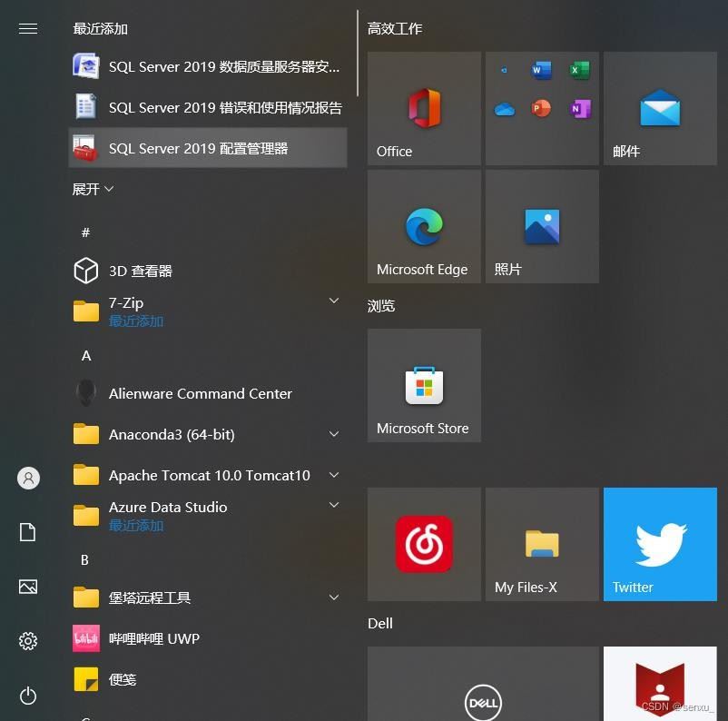
Task: Open SQL Server 2019 错误和使用情况报告
Action: (208, 108)
